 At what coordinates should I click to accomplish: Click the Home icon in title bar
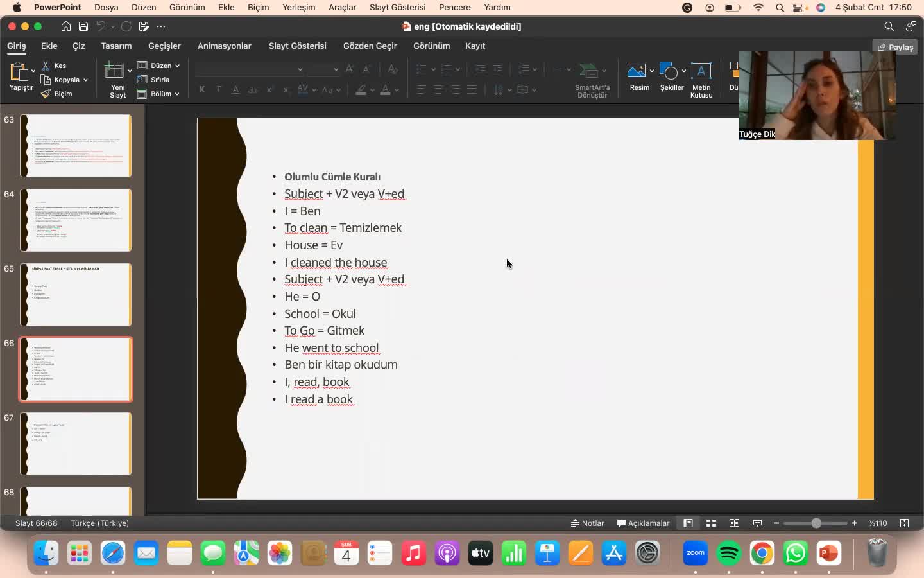[x=66, y=26]
